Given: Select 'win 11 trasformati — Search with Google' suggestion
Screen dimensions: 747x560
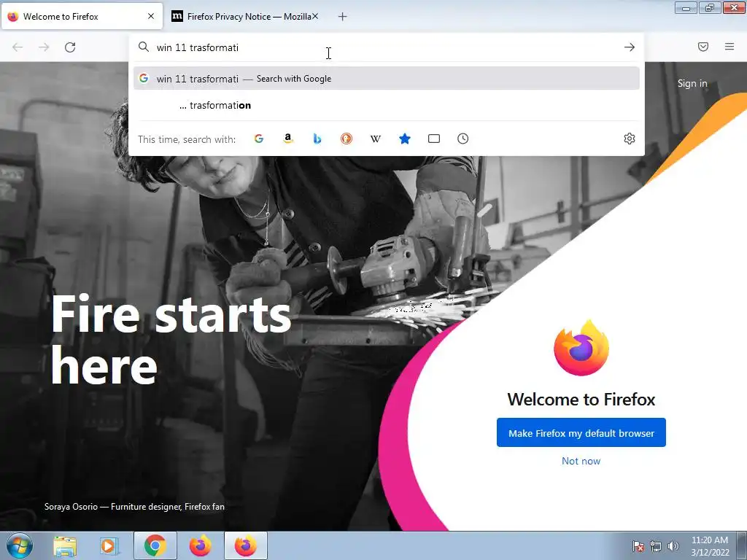Looking at the screenshot, I should [x=387, y=79].
